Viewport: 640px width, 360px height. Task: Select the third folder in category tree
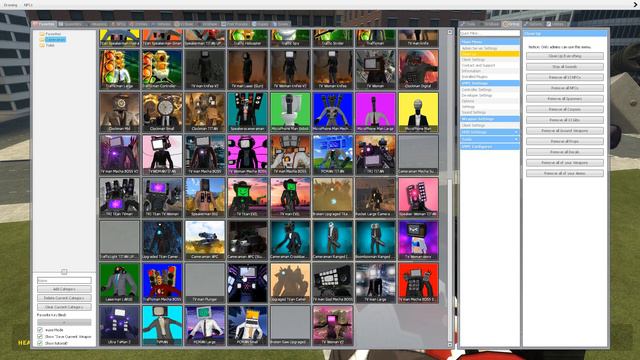(x=47, y=45)
